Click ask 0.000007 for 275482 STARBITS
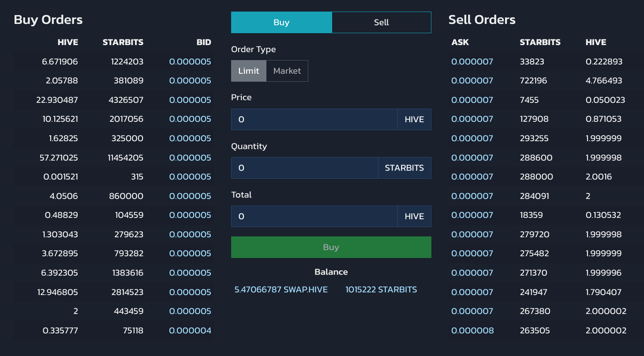The height and width of the screenshot is (356, 644). [472, 254]
